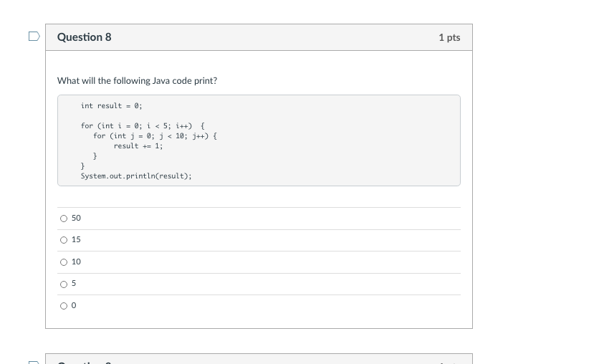Click the "50" answer label text
Image resolution: width=599 pixels, height=364 pixels.
click(x=76, y=218)
